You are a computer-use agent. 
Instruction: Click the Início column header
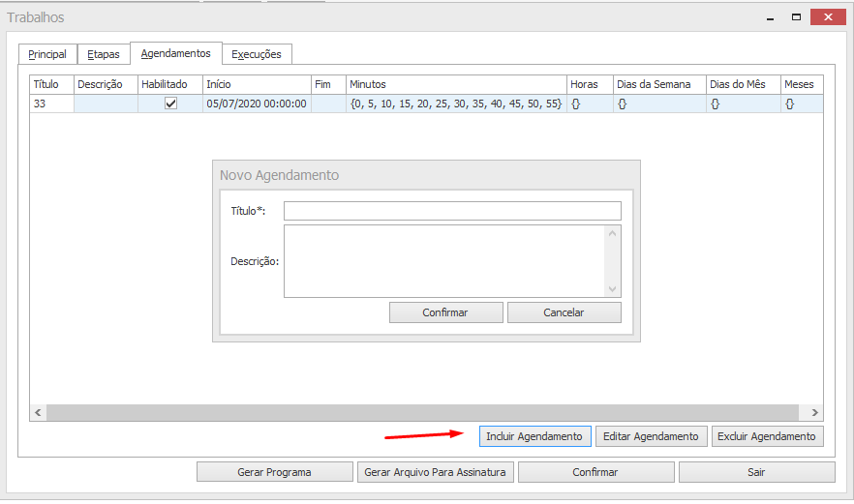257,84
